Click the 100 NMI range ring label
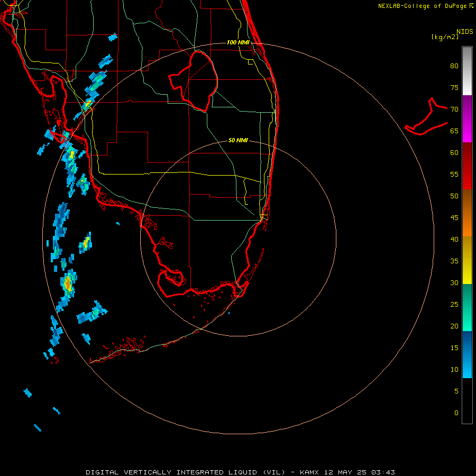 coord(238,42)
